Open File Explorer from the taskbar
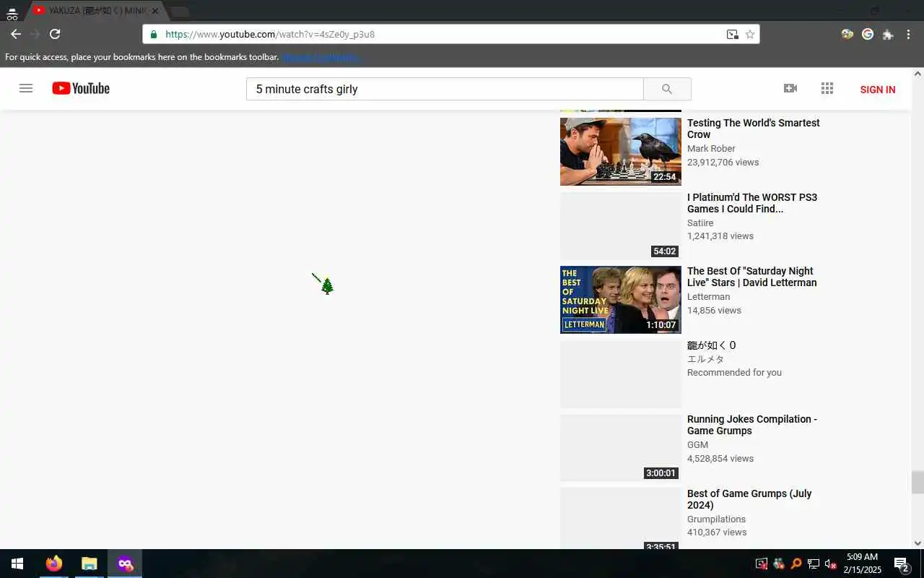924x578 pixels. (89, 564)
